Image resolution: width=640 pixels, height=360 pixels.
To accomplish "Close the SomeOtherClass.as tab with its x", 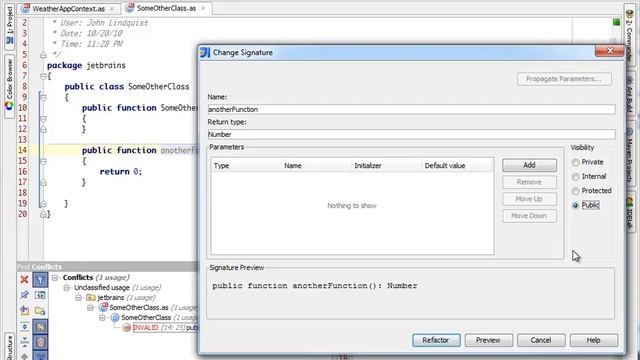I will pyautogui.click(x=203, y=8).
